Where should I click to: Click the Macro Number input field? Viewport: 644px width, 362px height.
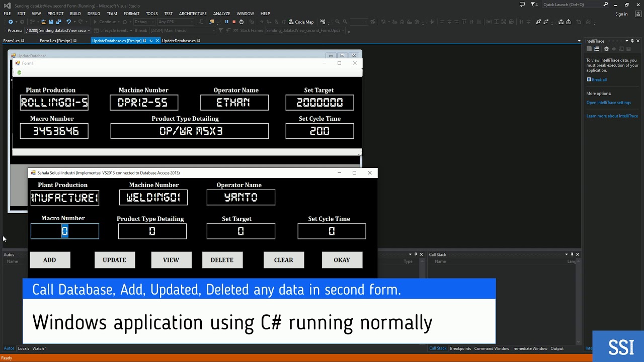(65, 231)
